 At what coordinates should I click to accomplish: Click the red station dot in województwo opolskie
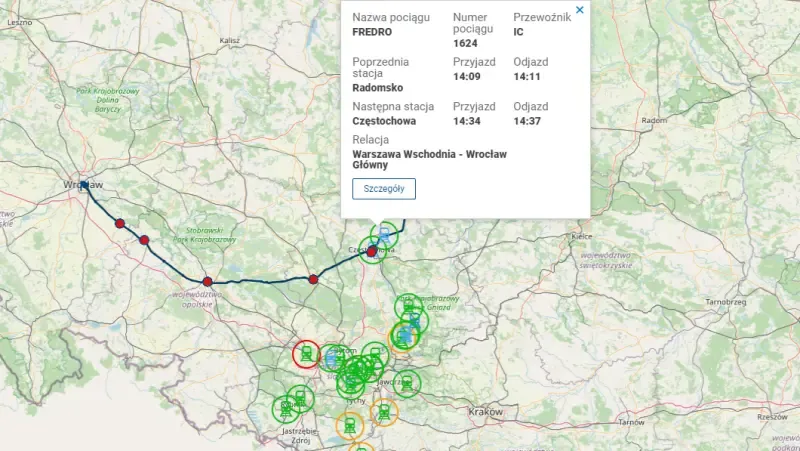click(x=207, y=282)
